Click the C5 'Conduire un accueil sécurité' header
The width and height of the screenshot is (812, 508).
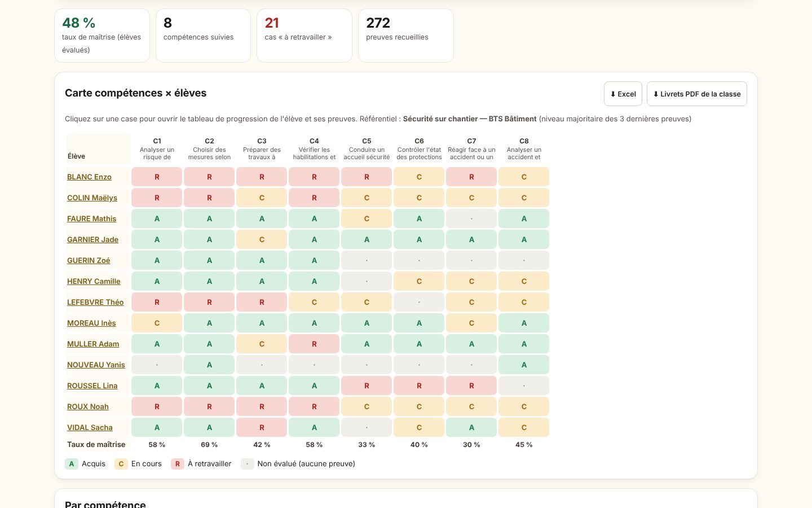pyautogui.click(x=367, y=149)
